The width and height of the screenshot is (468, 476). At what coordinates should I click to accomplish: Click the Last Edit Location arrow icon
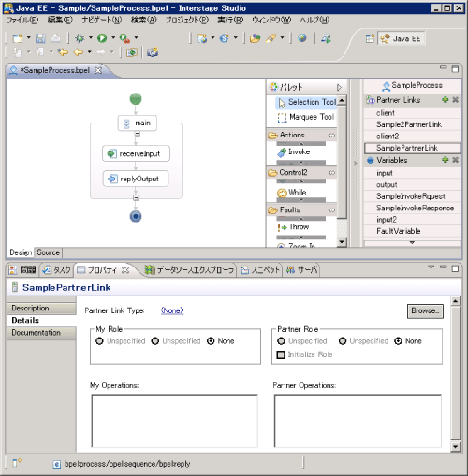(x=64, y=52)
